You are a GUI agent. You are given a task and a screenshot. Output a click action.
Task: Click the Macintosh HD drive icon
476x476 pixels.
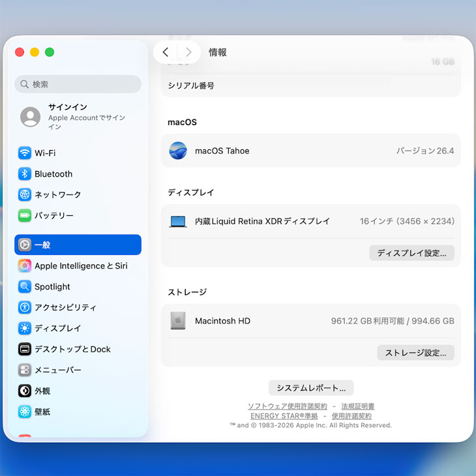coord(178,321)
